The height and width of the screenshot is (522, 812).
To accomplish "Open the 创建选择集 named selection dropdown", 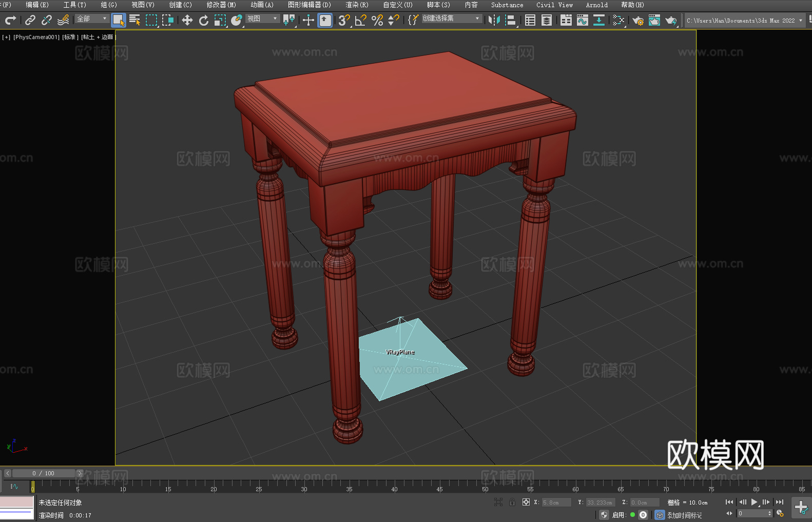I will pyautogui.click(x=452, y=18).
